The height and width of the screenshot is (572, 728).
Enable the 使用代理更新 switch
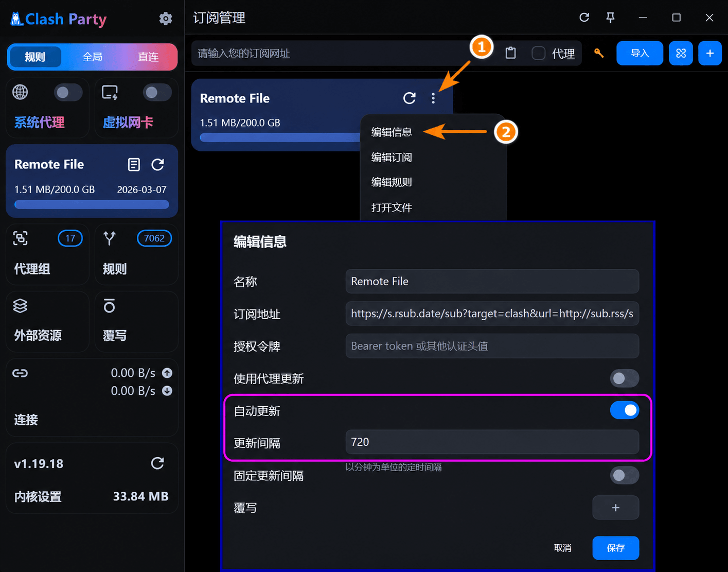click(x=625, y=378)
